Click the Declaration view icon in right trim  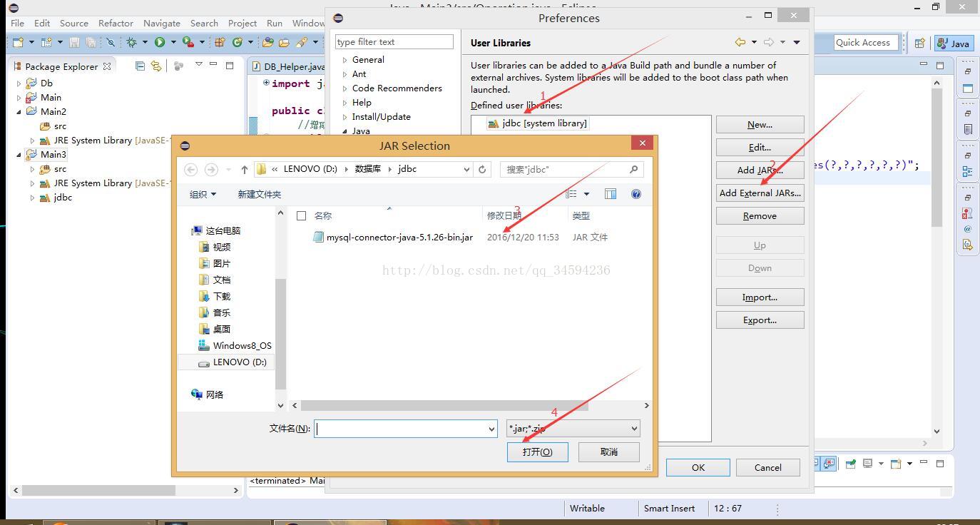(968, 245)
